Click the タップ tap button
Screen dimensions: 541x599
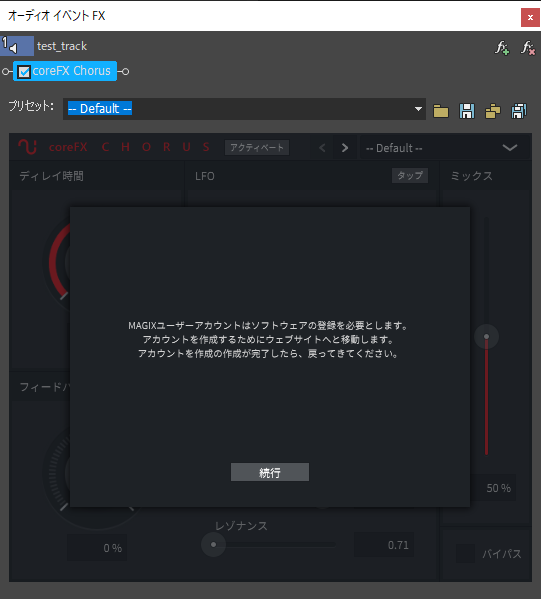click(410, 175)
